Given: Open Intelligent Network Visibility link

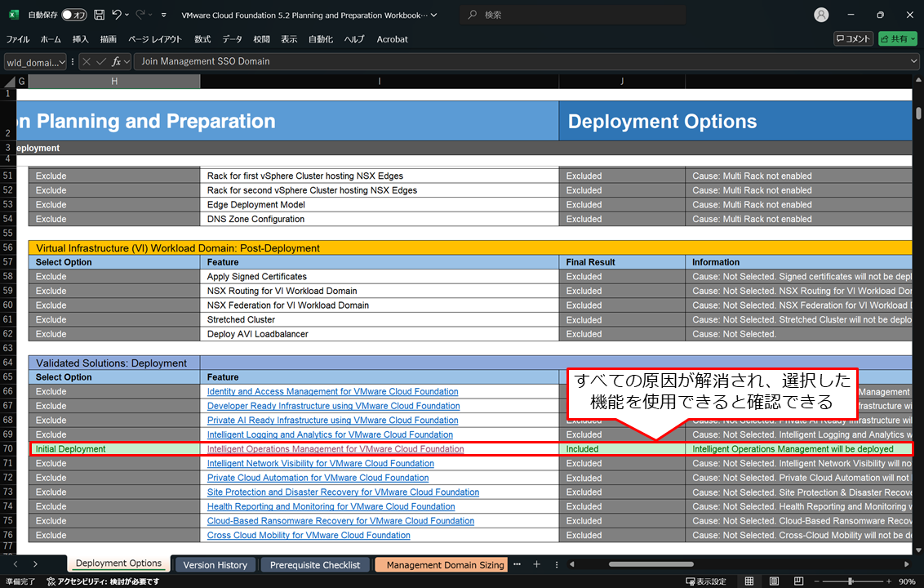Looking at the screenshot, I should 321,464.
